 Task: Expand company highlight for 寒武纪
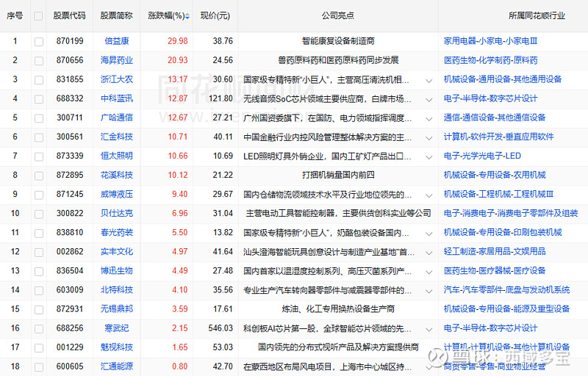pos(429,329)
